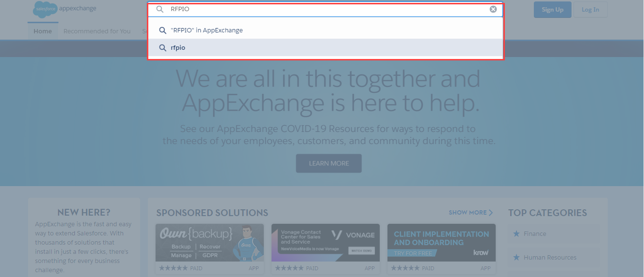Screen dimensions: 644x277
Task: Click star rating under OwnBackup card
Action: (173, 268)
